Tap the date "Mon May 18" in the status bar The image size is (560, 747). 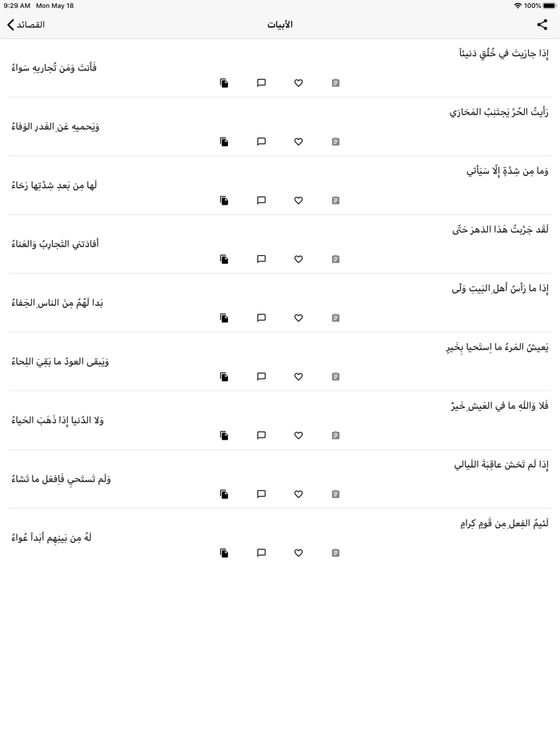56,6
